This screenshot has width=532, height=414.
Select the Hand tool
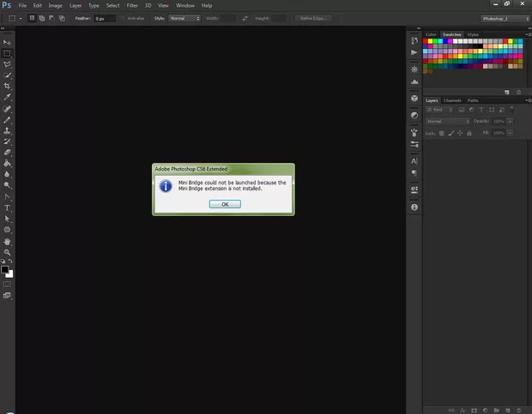point(8,241)
